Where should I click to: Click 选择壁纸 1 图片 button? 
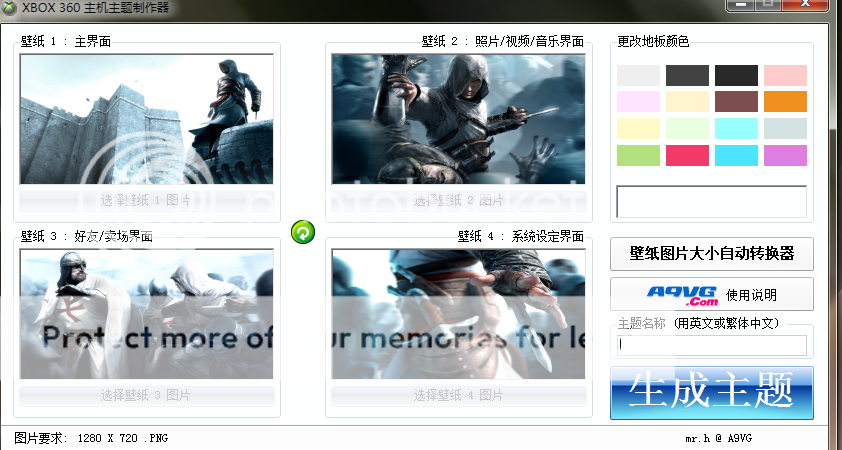[146, 200]
